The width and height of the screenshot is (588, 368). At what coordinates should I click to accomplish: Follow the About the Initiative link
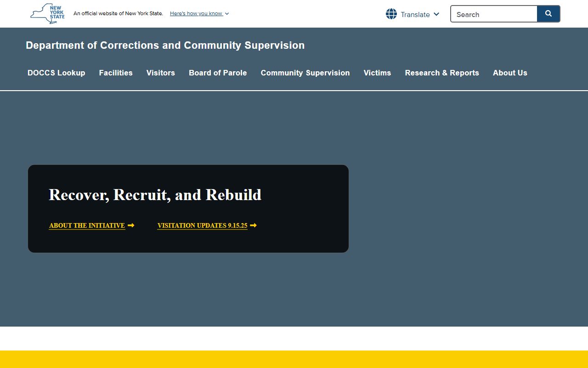pos(87,225)
